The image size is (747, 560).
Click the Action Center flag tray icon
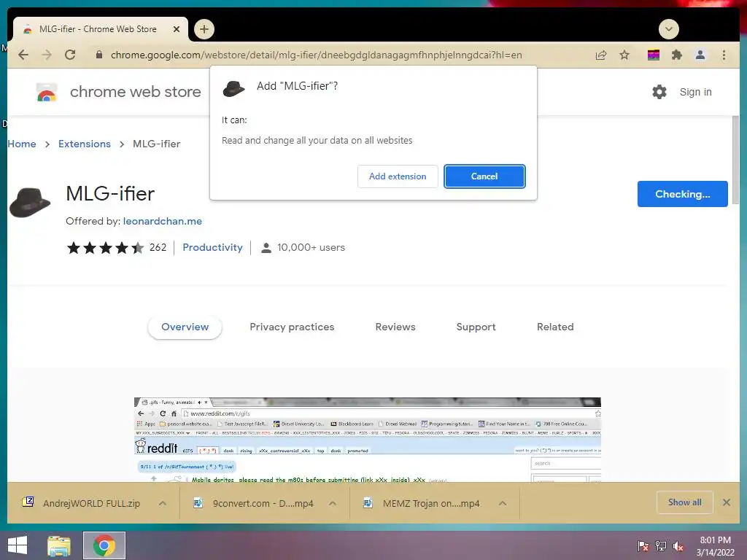tap(643, 546)
